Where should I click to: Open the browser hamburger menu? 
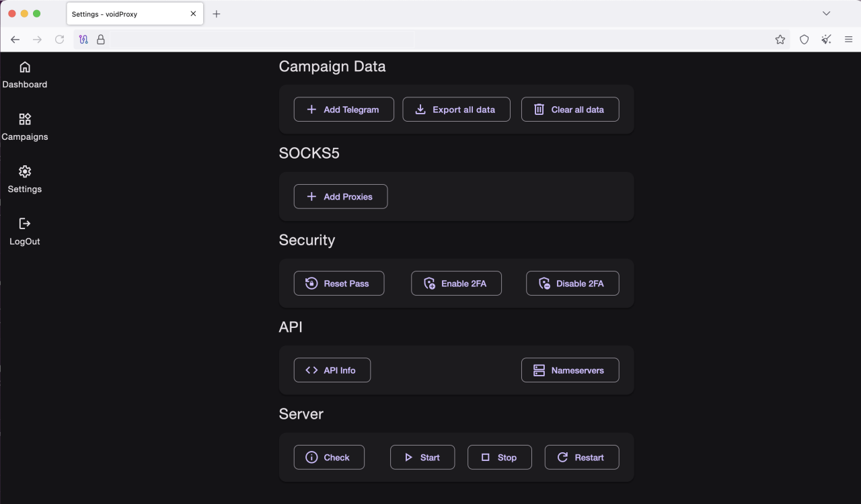coord(849,39)
